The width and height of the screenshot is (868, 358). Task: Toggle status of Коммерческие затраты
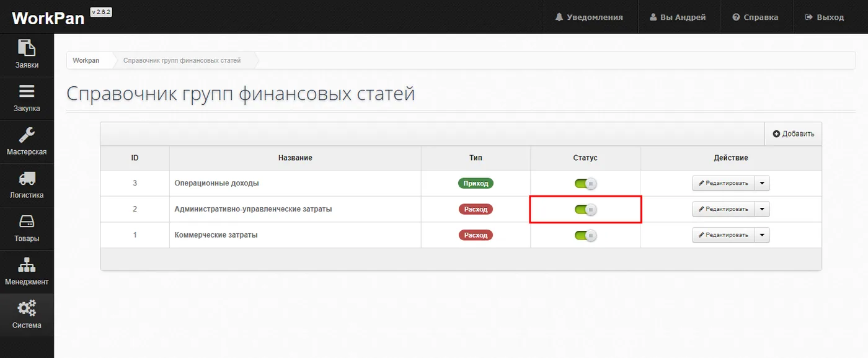585,235
